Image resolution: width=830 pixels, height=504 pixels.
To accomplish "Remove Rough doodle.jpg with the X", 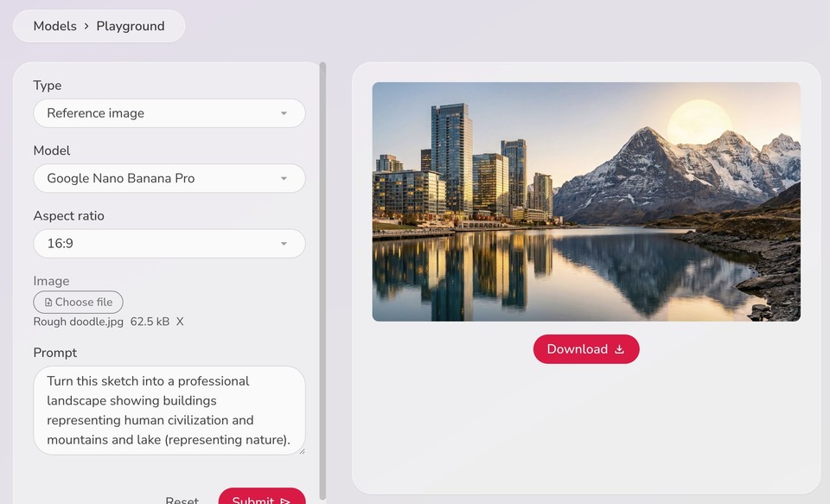I will 180,322.
